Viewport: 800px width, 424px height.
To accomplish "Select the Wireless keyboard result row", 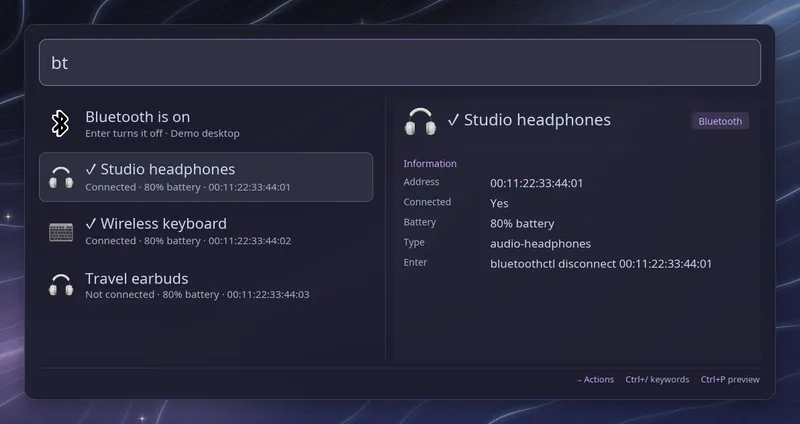I will tap(206, 231).
